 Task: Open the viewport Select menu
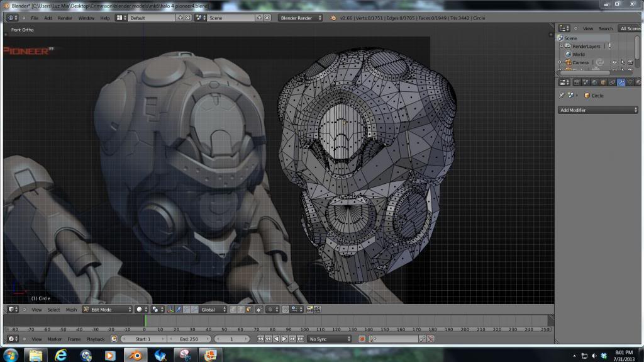click(53, 310)
